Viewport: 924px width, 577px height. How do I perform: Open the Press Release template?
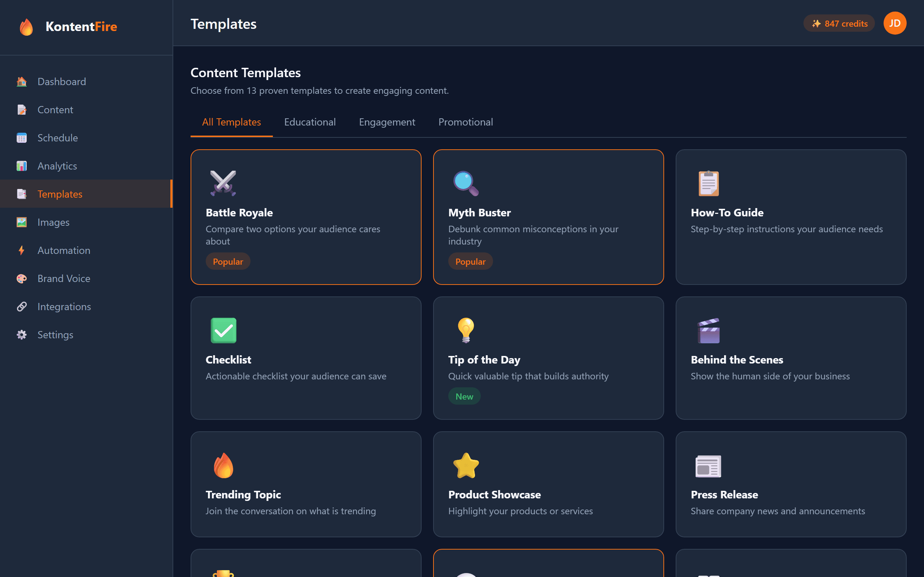(x=790, y=485)
